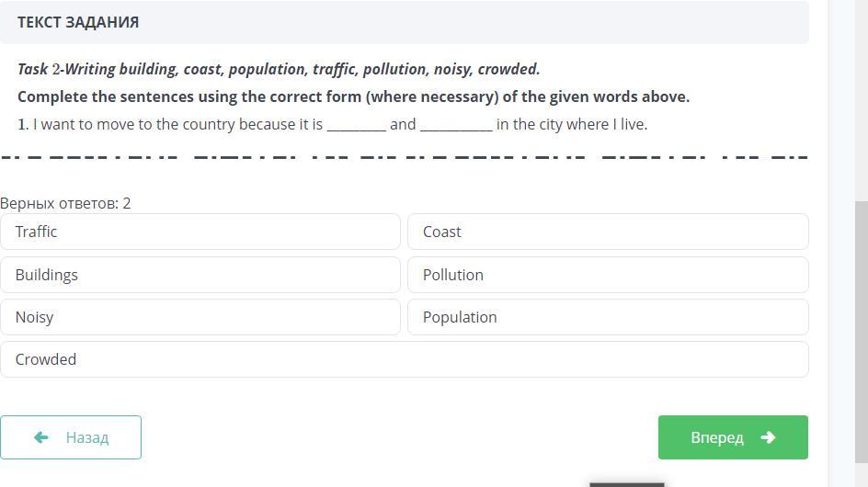Viewport: 868px width, 487px height.
Task: Click the first blank in sentence 1
Action: click(356, 125)
